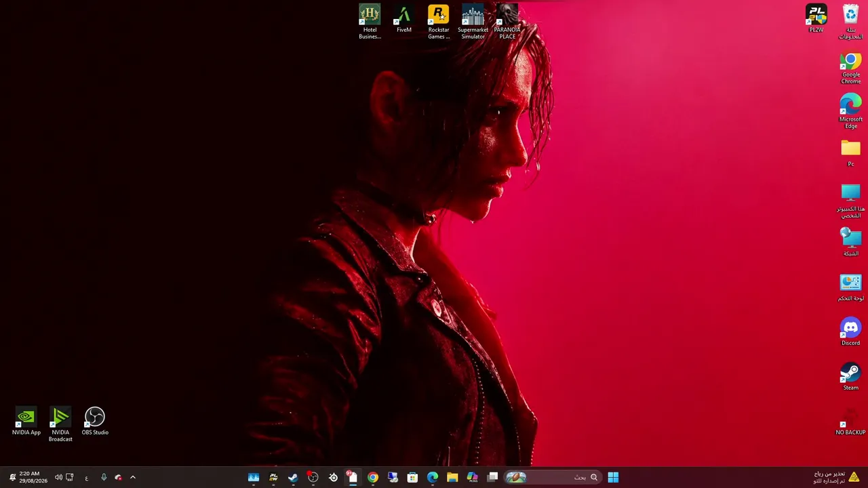Click the computer monitor app in the taskbar

pyautogui.click(x=393, y=477)
